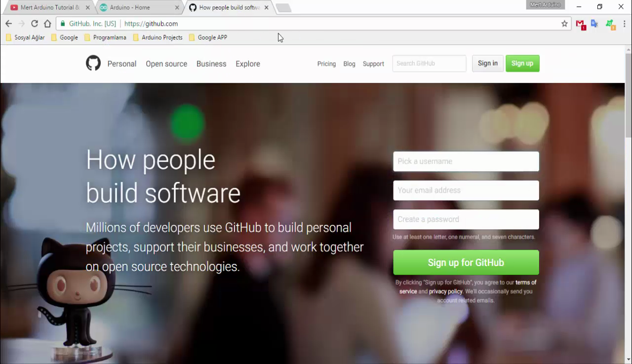Click the GitHub Octocat logo in header
Viewport: 632px width, 364px height.
click(93, 63)
